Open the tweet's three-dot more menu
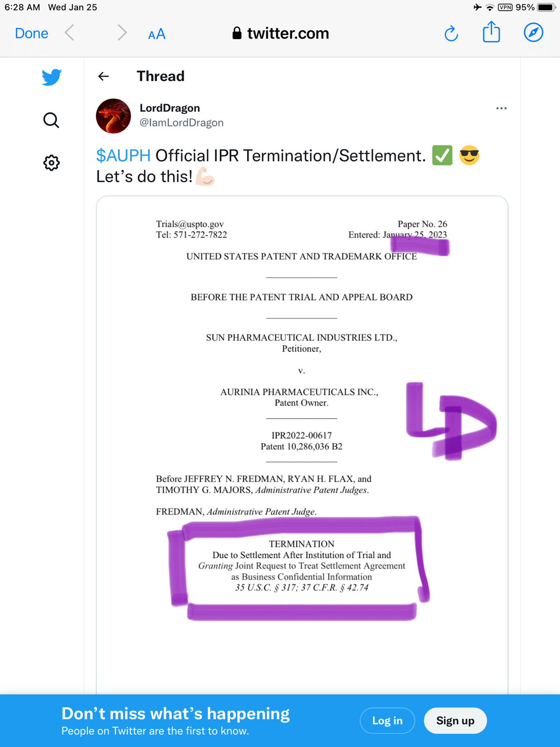Viewport: 560px width, 747px height. pos(501,108)
